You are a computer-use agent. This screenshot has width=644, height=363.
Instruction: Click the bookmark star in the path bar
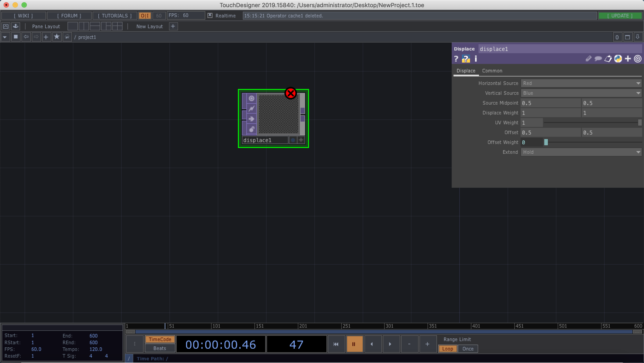tap(57, 37)
